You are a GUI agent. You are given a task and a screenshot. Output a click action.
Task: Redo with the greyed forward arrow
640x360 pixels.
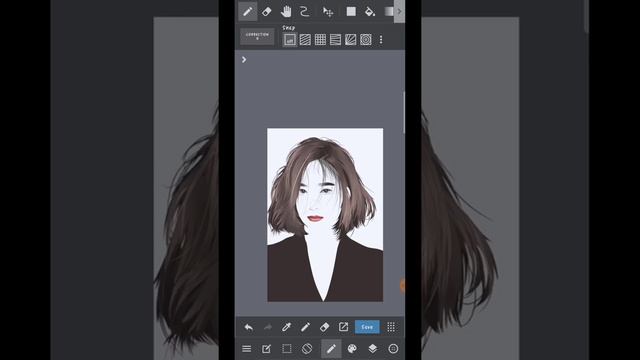(x=268, y=327)
